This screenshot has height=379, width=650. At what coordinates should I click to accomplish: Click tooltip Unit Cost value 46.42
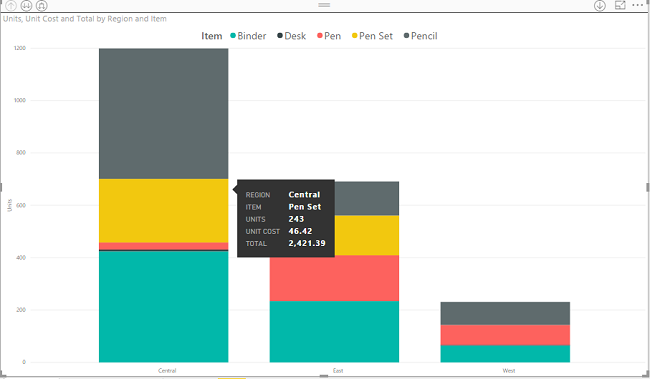[300, 231]
